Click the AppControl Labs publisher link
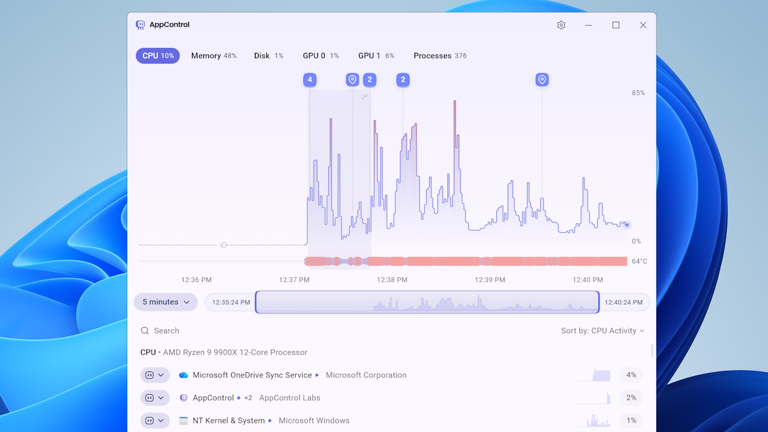 click(289, 398)
